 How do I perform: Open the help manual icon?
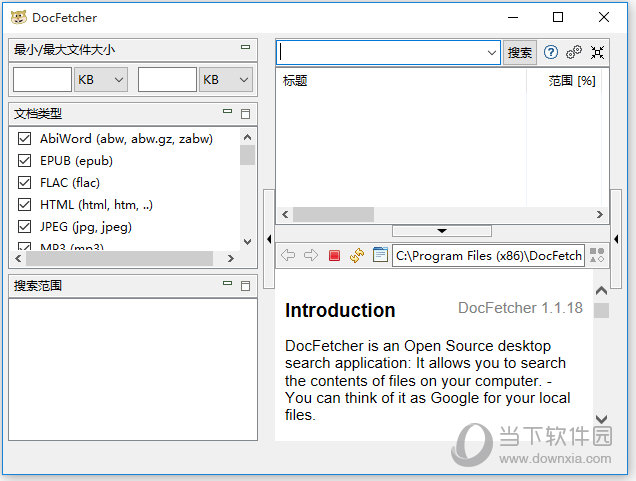point(550,52)
